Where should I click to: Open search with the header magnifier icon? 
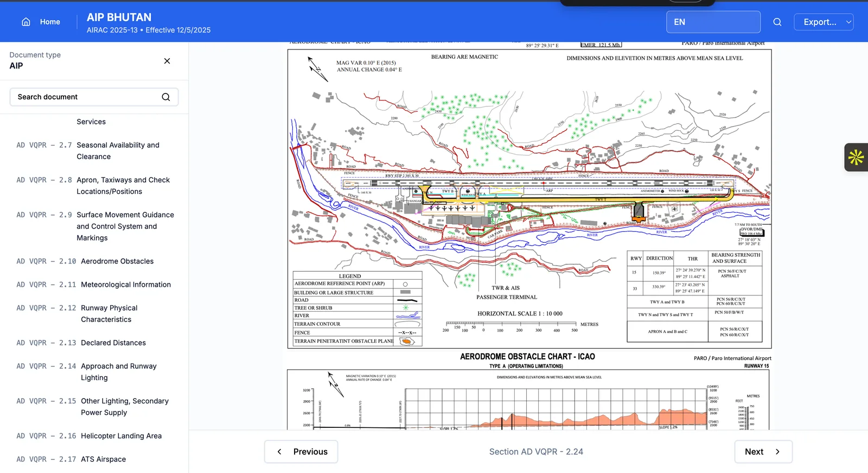(777, 22)
